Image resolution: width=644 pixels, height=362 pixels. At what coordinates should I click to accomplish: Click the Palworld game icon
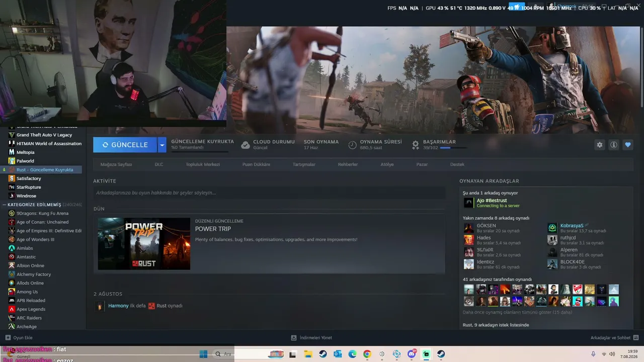point(12,161)
